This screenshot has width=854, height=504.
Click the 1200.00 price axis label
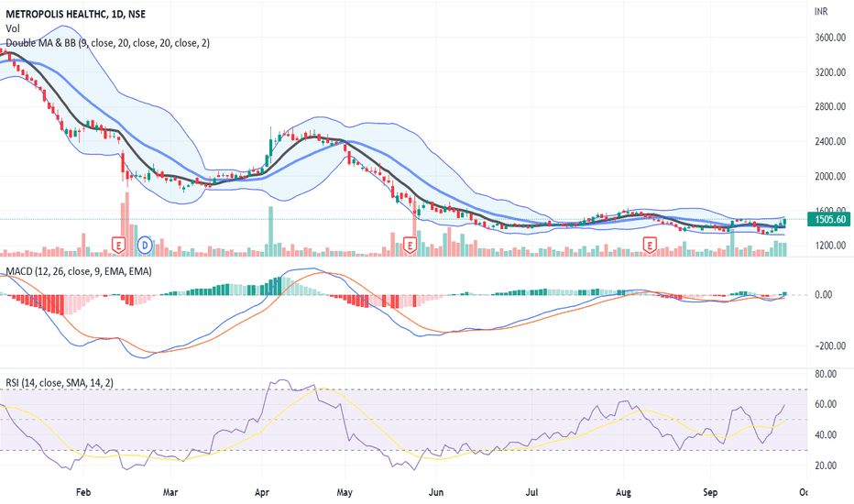(x=830, y=246)
